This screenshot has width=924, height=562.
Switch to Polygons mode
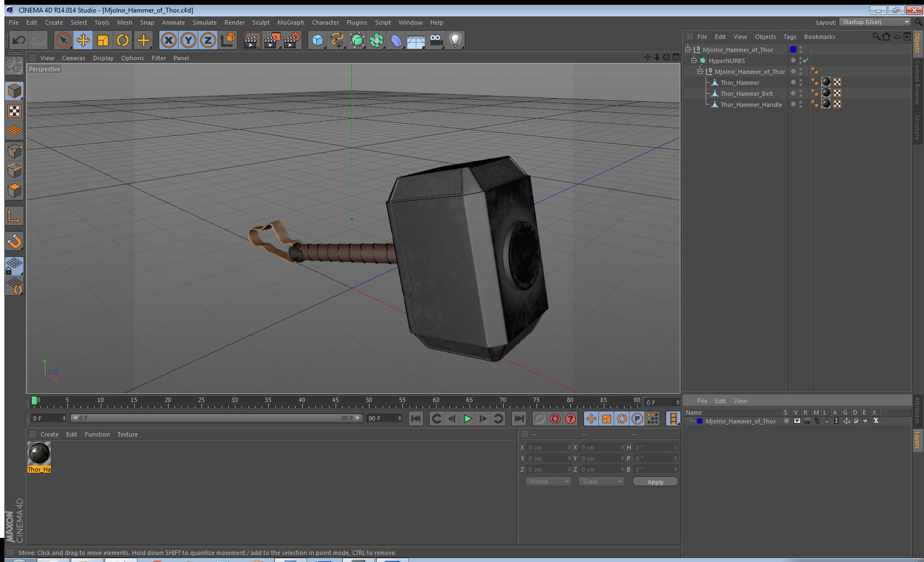(14, 191)
